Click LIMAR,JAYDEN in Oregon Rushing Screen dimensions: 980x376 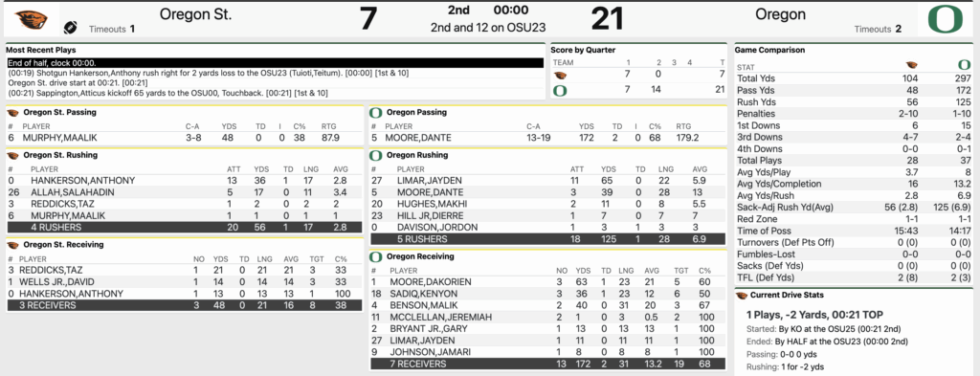tap(422, 181)
